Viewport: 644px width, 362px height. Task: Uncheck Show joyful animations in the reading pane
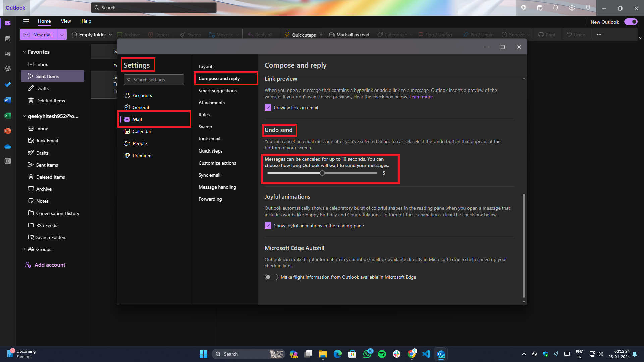click(x=268, y=226)
